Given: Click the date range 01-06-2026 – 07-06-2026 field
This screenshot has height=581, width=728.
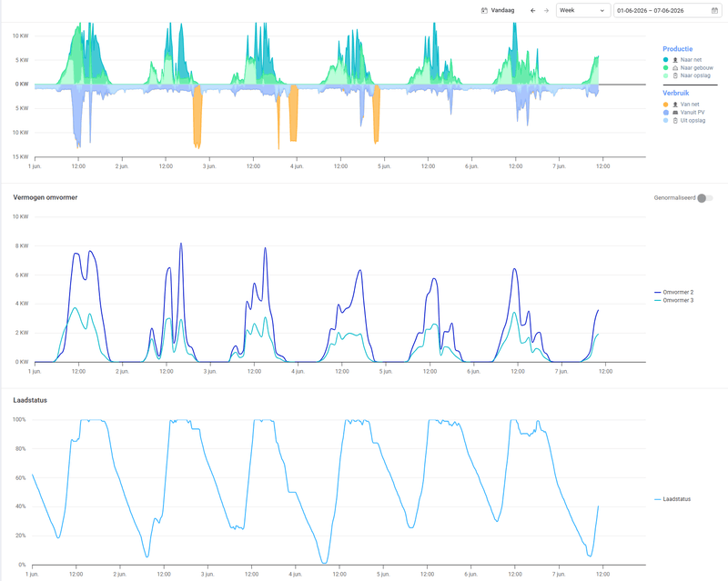Looking at the screenshot, I should (x=668, y=10).
